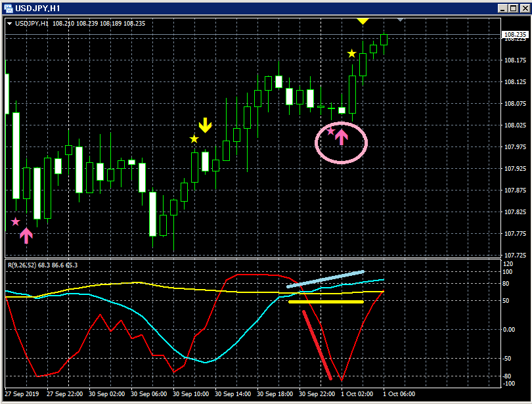Open the dropdown triangle beside USDJPY,H1 label
This screenshot has height=404, width=532.
tap(9, 24)
